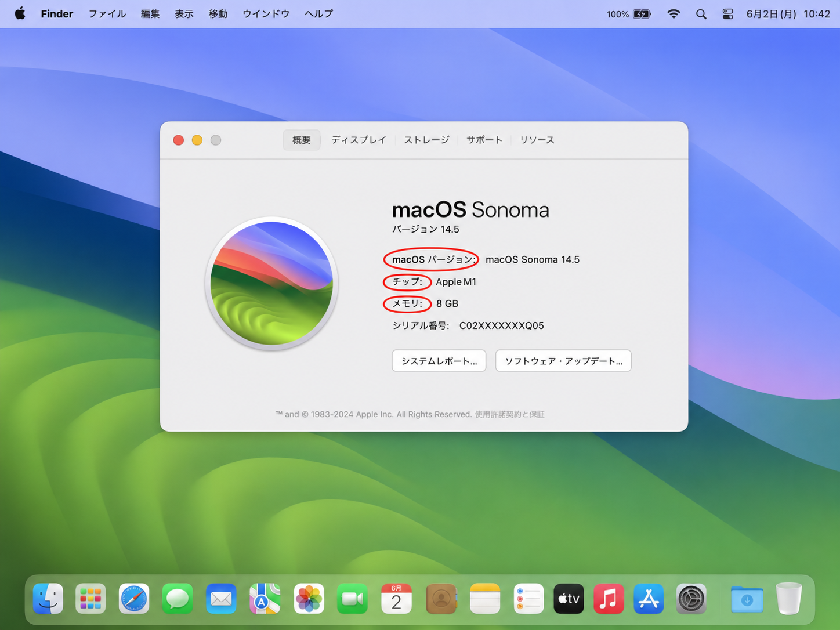Click the date and time in menu bar
Screen dimensions: 840x630
tap(788, 14)
